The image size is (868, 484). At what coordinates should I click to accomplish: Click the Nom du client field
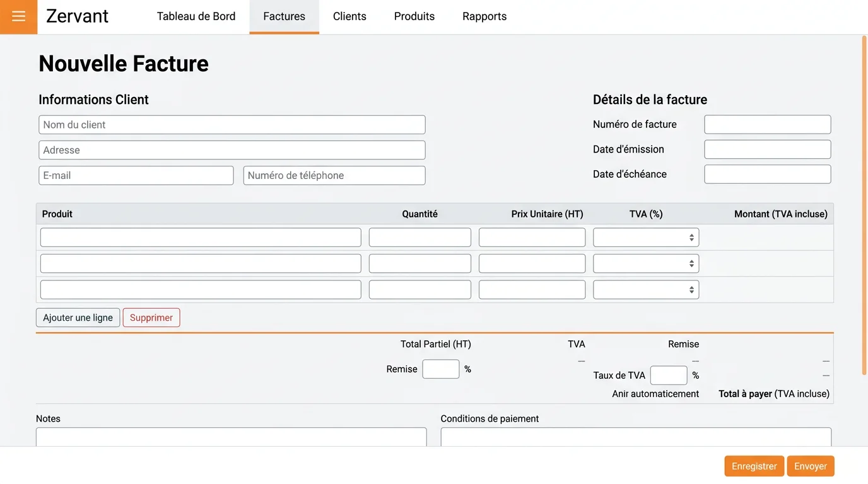pyautogui.click(x=232, y=124)
